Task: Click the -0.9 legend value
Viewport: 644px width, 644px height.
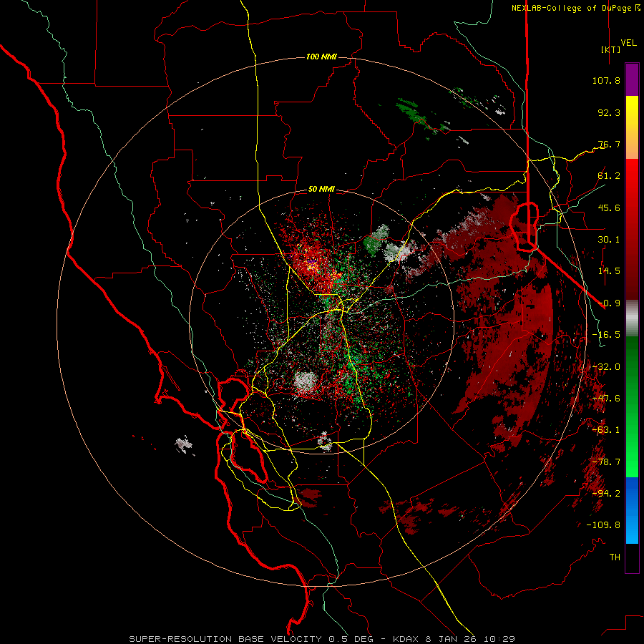Action: [609, 303]
